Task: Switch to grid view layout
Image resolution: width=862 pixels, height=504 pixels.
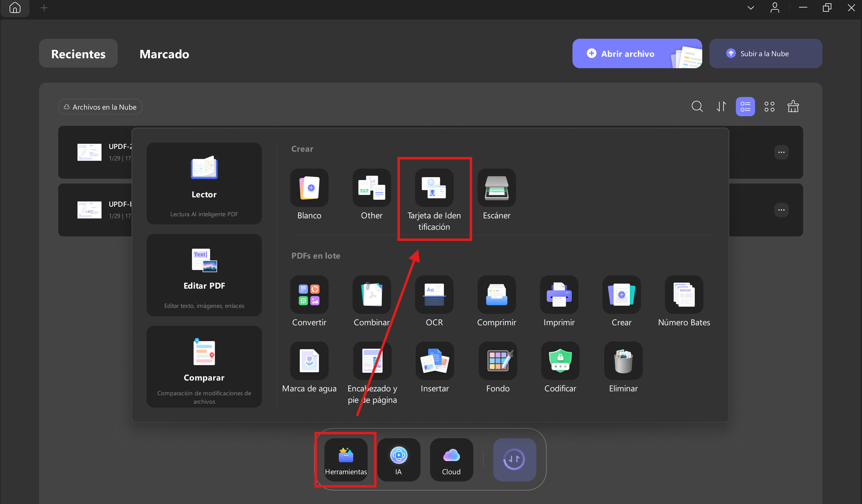Action: pyautogui.click(x=769, y=106)
